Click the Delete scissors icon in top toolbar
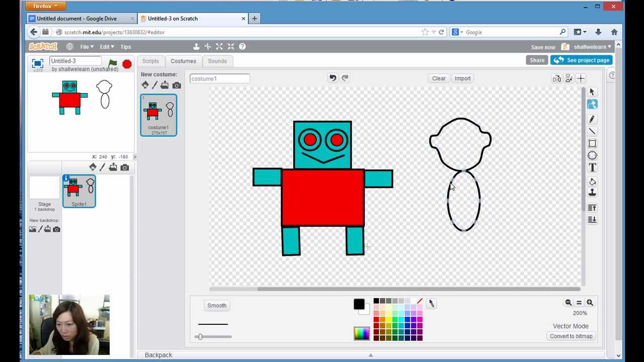 pyautogui.click(x=208, y=46)
